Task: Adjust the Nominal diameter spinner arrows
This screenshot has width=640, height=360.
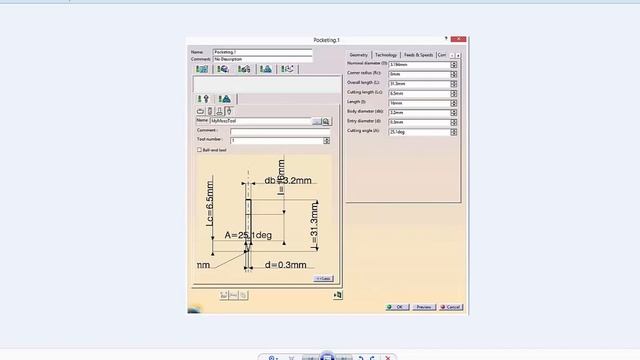Action: (x=453, y=64)
